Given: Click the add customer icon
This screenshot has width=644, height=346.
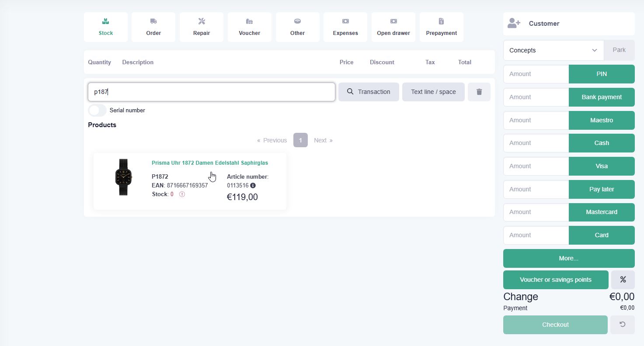Looking at the screenshot, I should [x=514, y=24].
